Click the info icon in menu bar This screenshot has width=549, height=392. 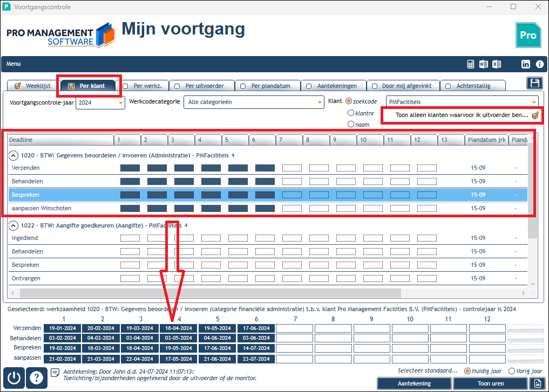(x=539, y=64)
